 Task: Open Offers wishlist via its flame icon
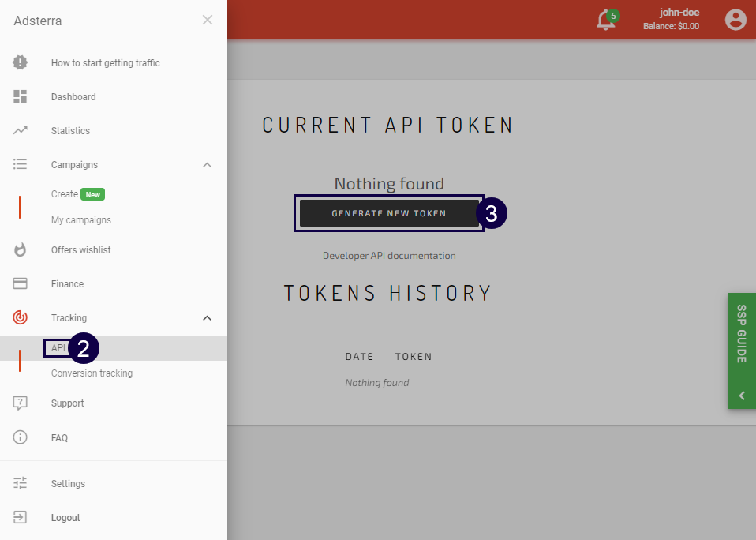20,249
